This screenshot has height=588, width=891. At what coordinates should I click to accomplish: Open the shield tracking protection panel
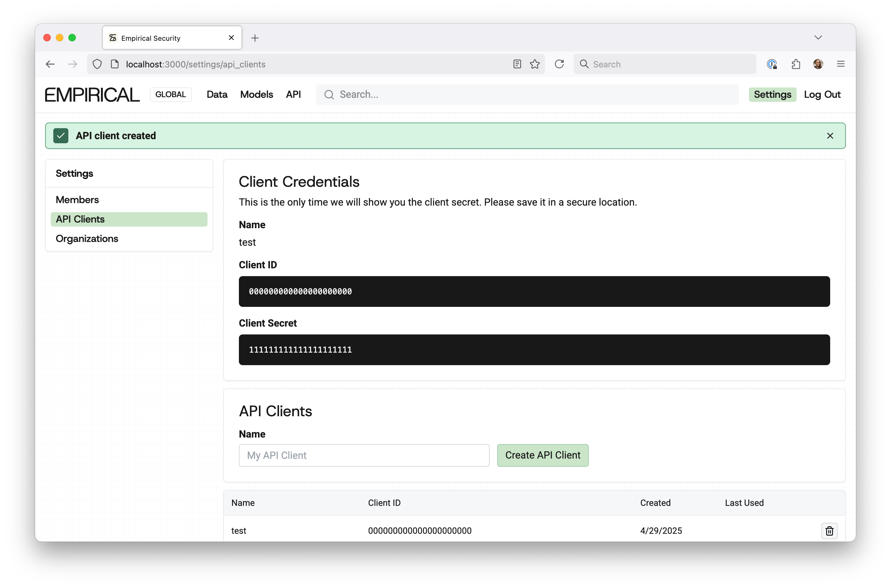[97, 64]
